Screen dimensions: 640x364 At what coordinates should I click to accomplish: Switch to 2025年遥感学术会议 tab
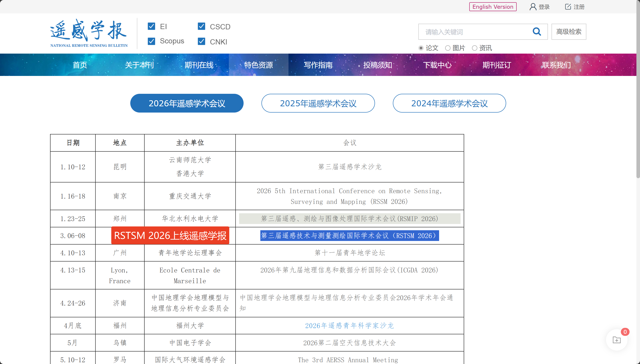pos(318,103)
